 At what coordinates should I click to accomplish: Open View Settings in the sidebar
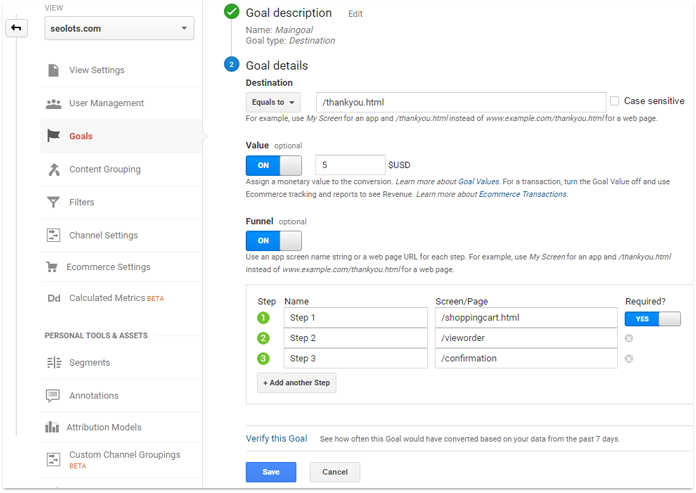click(97, 70)
